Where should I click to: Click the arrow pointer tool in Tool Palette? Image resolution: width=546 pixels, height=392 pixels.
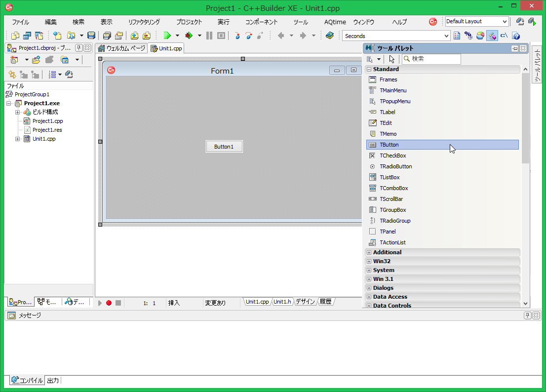391,59
